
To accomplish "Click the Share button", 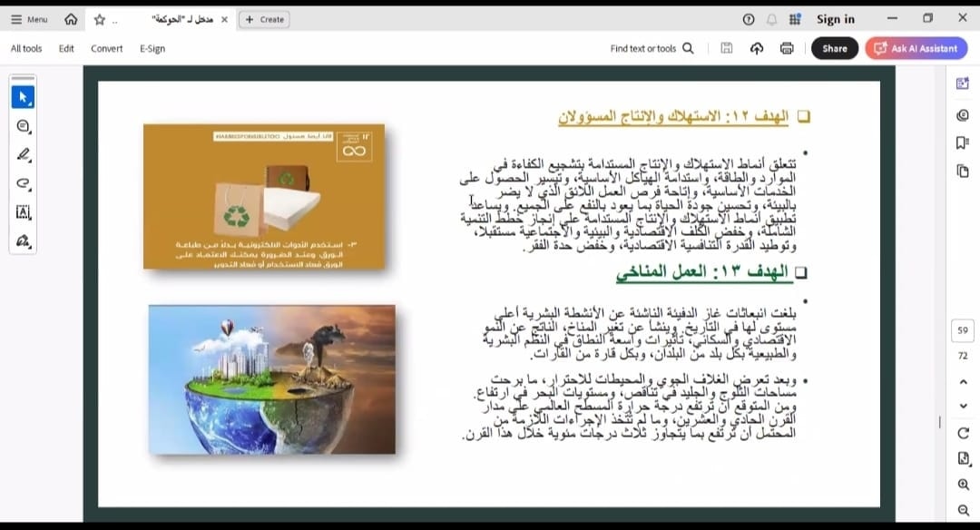I will coord(834,48).
